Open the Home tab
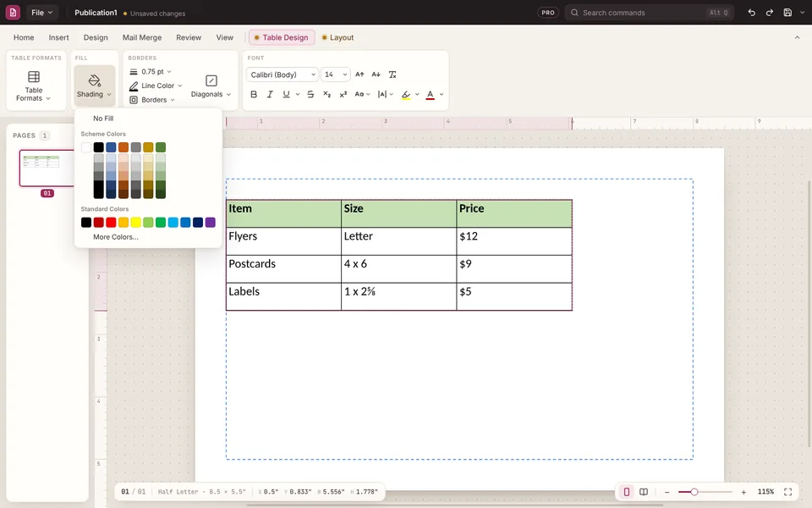This screenshot has height=508, width=812. click(x=24, y=37)
